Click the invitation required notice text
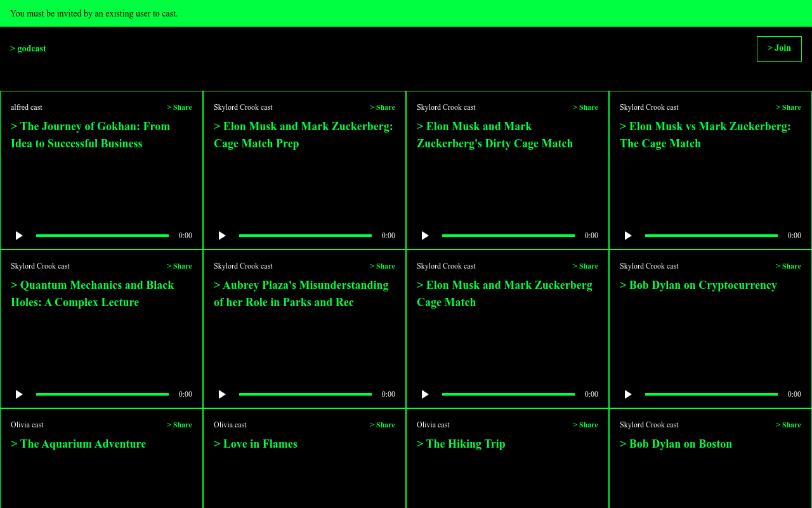 tap(94, 13)
